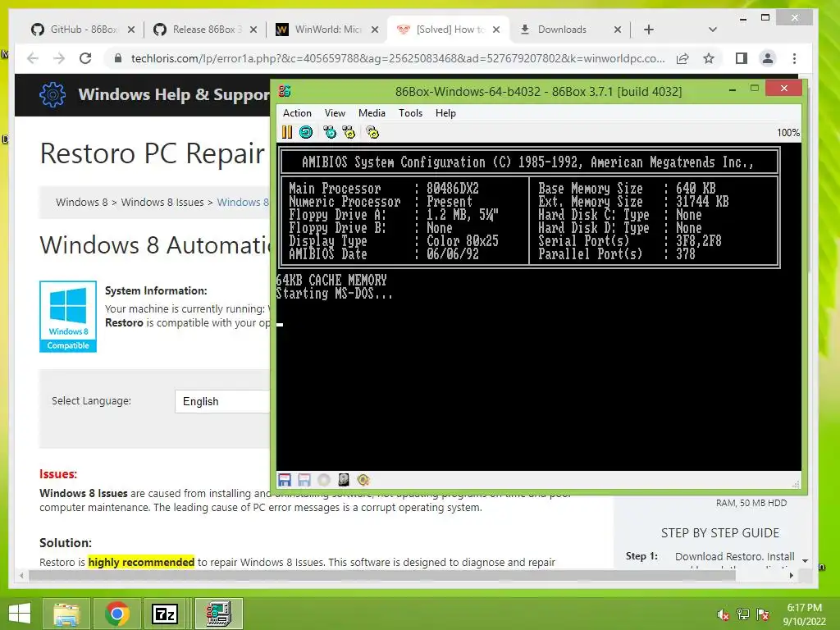Click the Windows Start button
This screenshot has width=840, height=630.
click(x=20, y=614)
